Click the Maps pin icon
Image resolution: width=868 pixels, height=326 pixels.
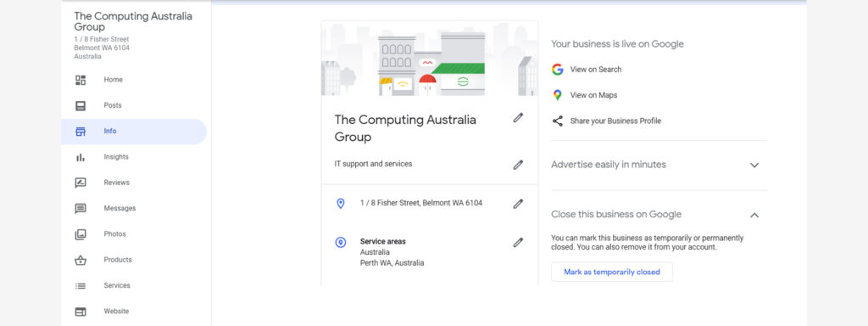558,95
